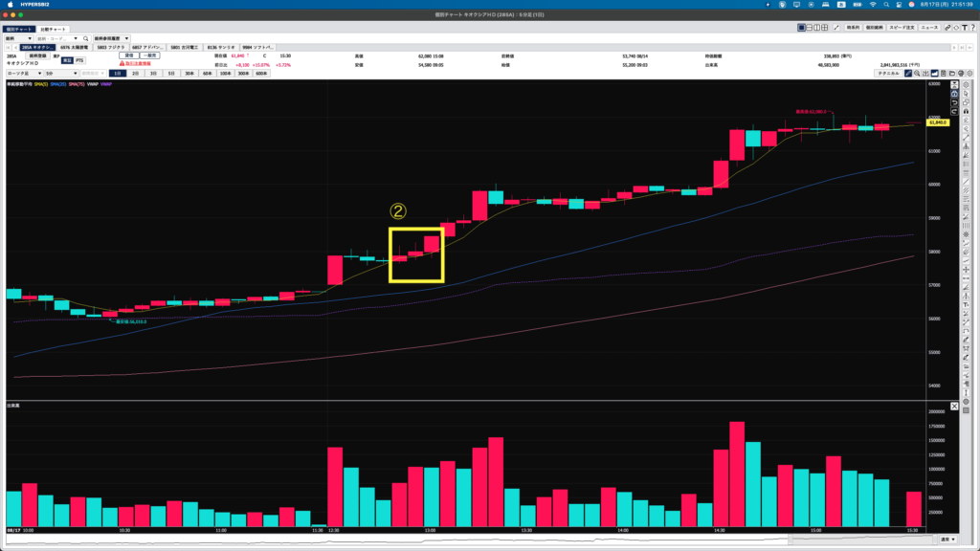The width and height of the screenshot is (980, 551).
Task: Toggle the pencil drawing tool icon
Action: click(x=908, y=73)
